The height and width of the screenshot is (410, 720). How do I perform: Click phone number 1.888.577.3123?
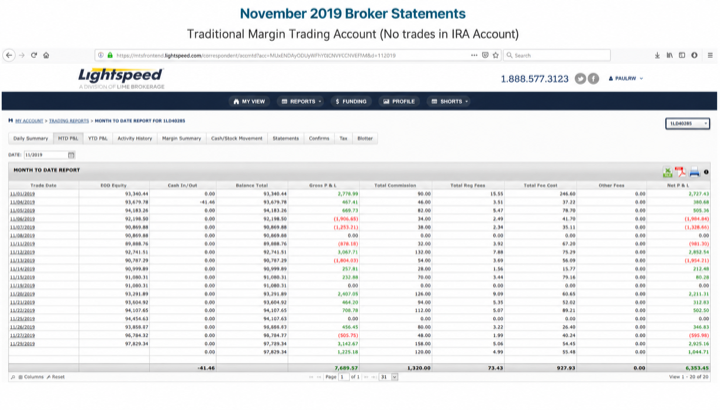(x=534, y=79)
